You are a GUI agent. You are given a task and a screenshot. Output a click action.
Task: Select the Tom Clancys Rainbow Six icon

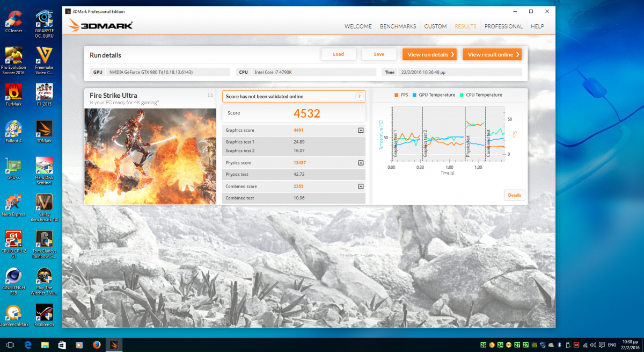(x=44, y=246)
